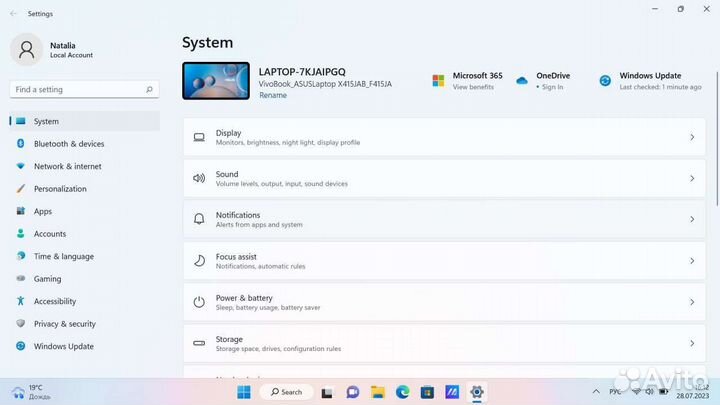Viewport: 720px width, 405px height.
Task: Click the VivoBook_ASUSLaptop X415JAB_F415JA model text
Action: click(x=325, y=84)
